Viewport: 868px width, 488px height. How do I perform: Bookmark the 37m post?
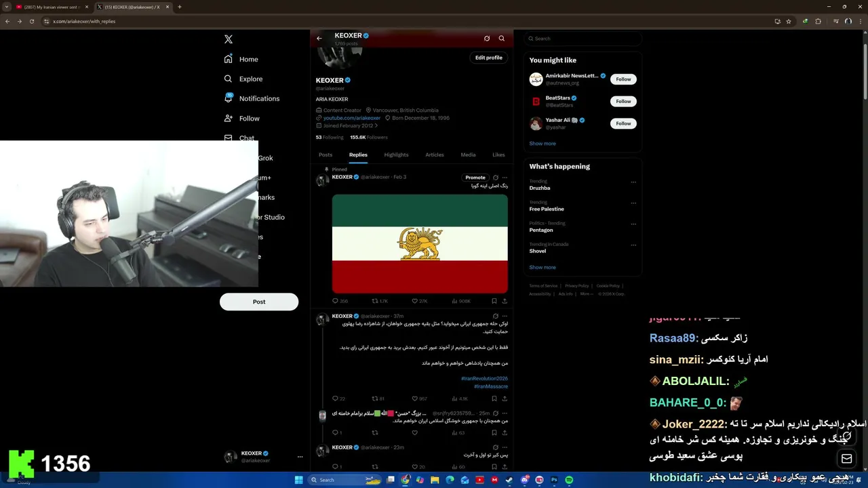coord(494,399)
